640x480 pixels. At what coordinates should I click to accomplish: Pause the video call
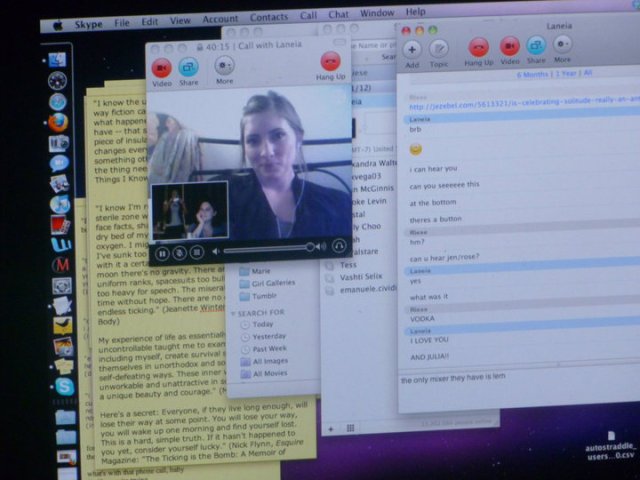(162, 254)
